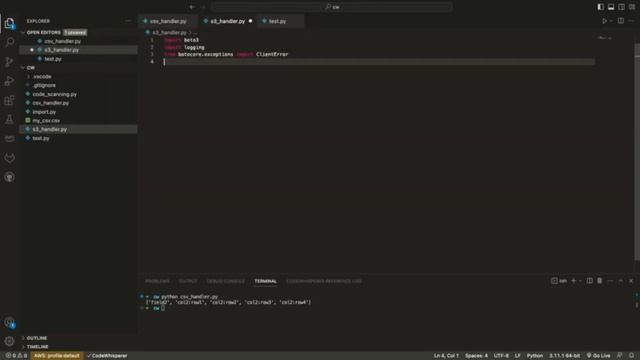Switch to CodeWhisperer Reference Log tab
Viewport: 640px width, 360px height.
(324, 281)
